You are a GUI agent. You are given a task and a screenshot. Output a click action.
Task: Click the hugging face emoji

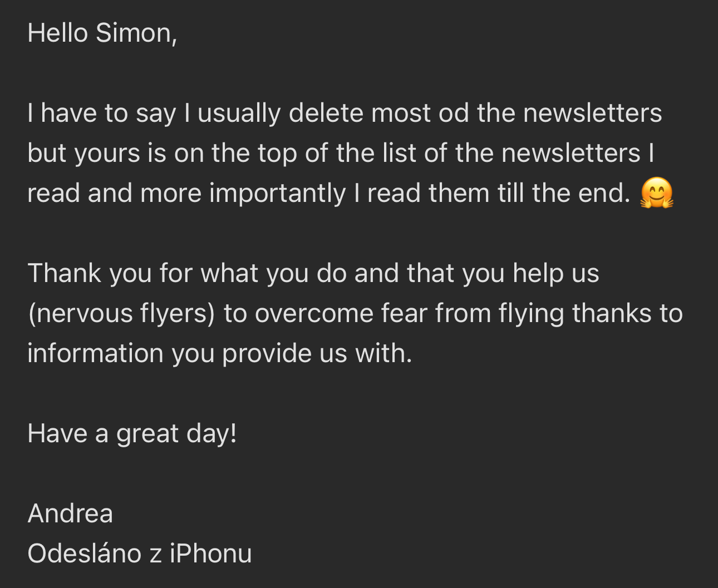(x=657, y=193)
